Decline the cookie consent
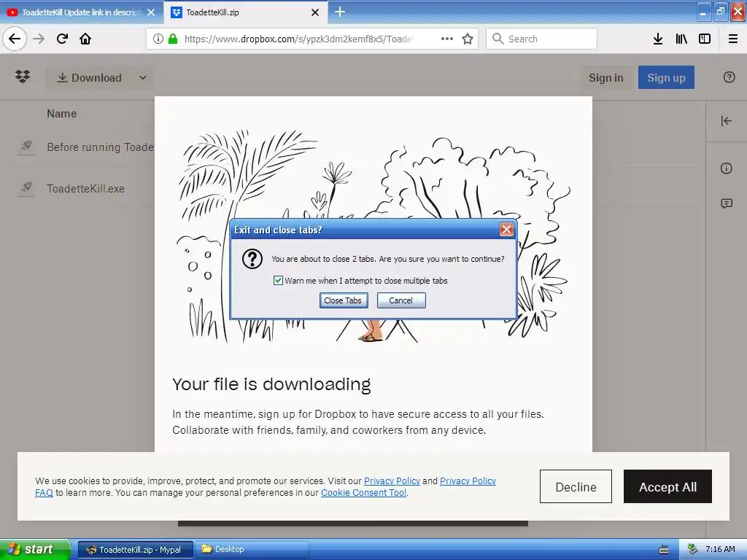747x560 pixels. pos(576,486)
